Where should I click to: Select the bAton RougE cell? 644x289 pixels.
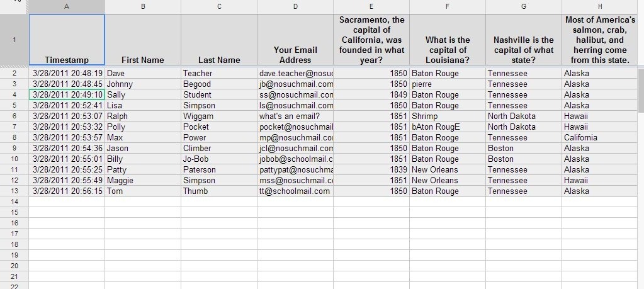(x=448, y=127)
